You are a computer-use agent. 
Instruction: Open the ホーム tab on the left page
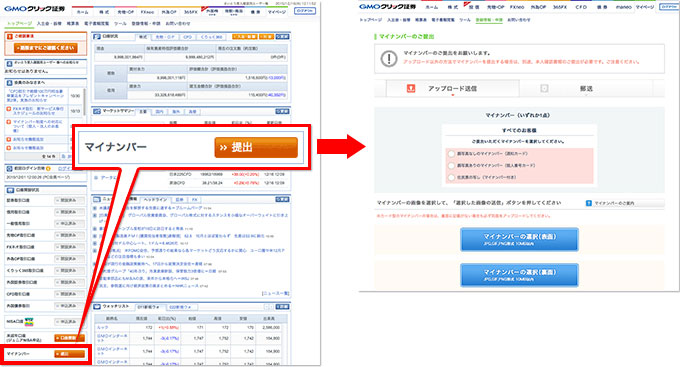coord(82,12)
